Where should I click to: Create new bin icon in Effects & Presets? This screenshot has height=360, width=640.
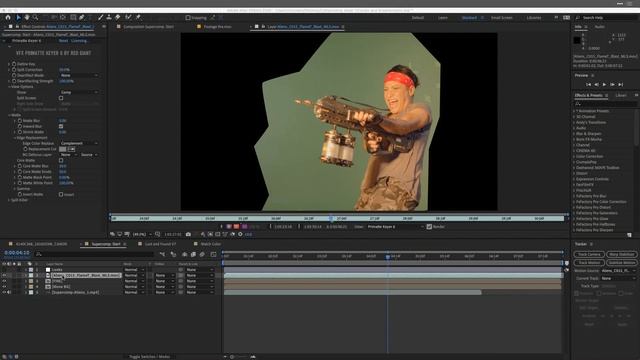coord(629,235)
